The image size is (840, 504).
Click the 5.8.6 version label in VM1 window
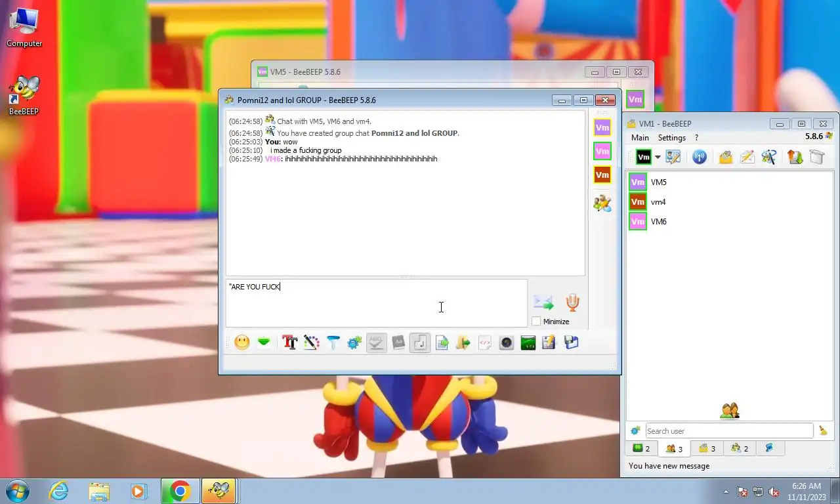814,136
